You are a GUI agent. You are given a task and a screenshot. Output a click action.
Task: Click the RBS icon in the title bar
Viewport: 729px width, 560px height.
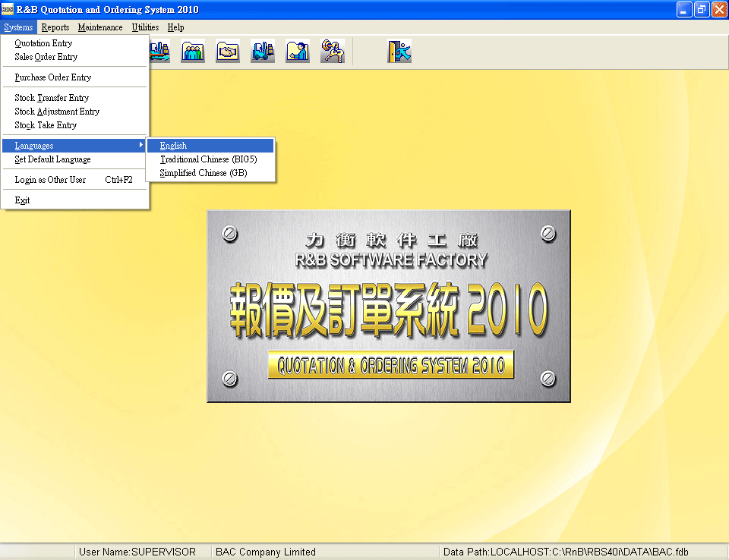pyautogui.click(x=8, y=9)
